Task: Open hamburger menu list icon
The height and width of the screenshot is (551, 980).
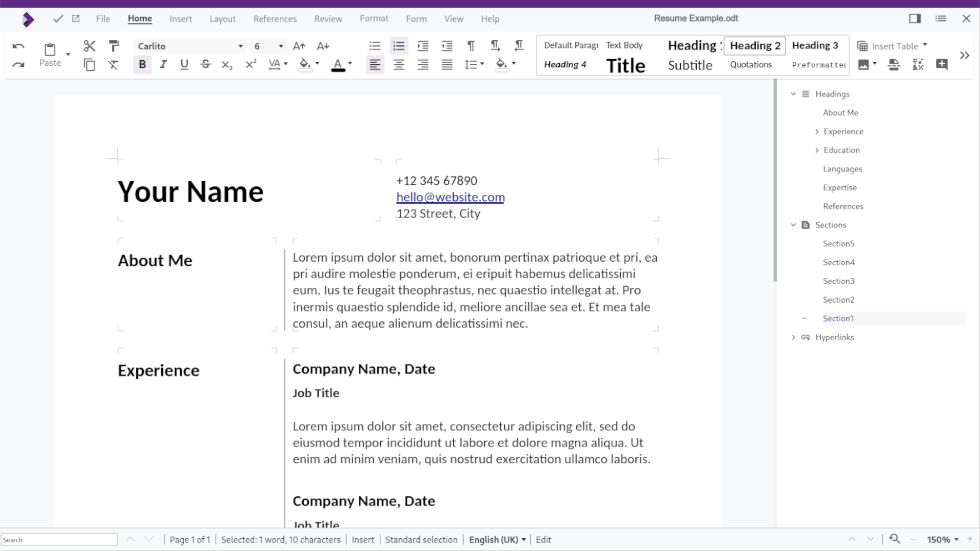Action: (x=941, y=18)
